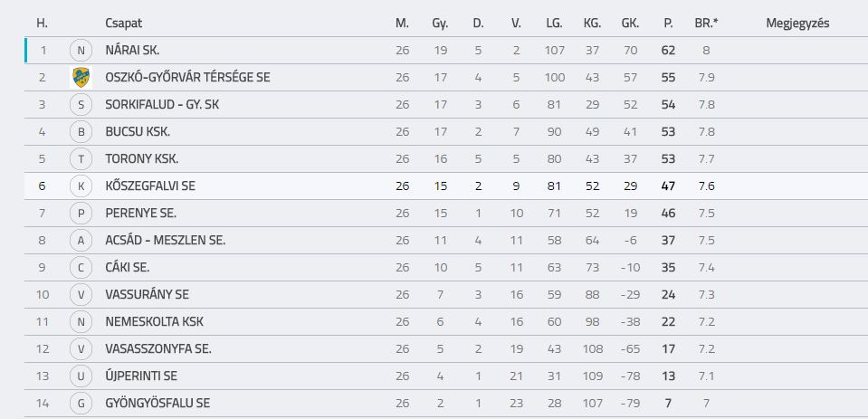Open the VASASSZONYFA SE. team link
Viewport: 868px width, 419px height.
click(x=158, y=348)
